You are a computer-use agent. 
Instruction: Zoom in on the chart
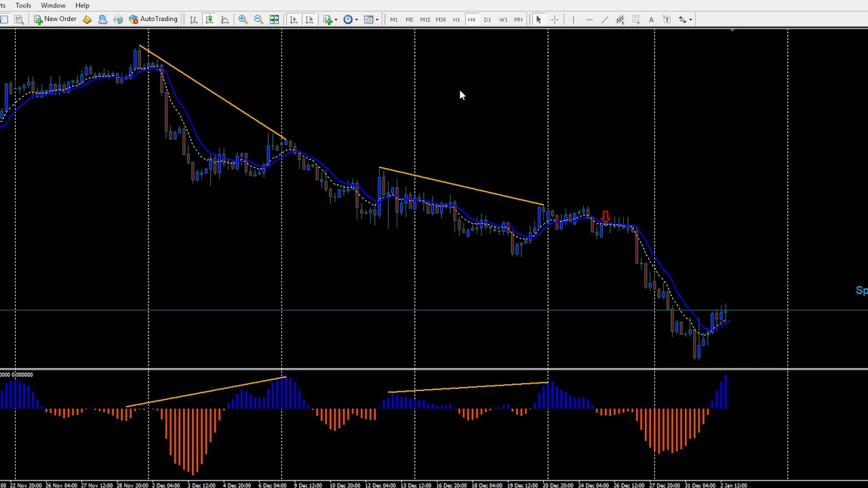(x=243, y=19)
